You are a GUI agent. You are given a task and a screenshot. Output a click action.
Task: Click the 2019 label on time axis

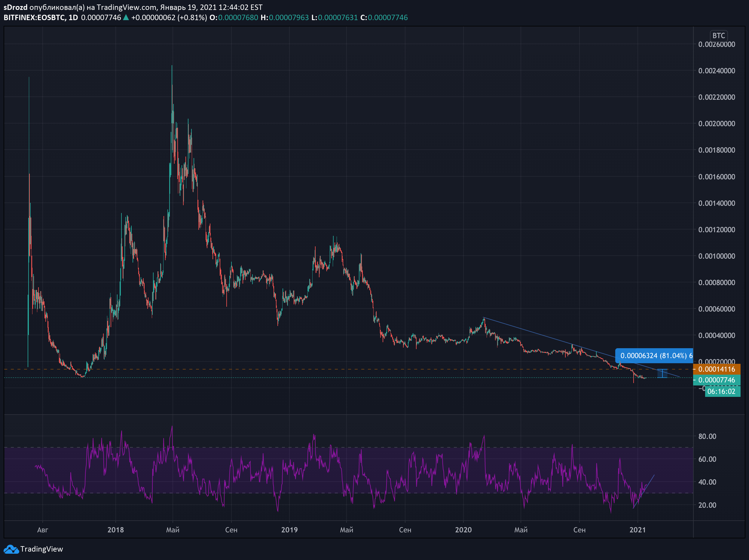tap(289, 530)
